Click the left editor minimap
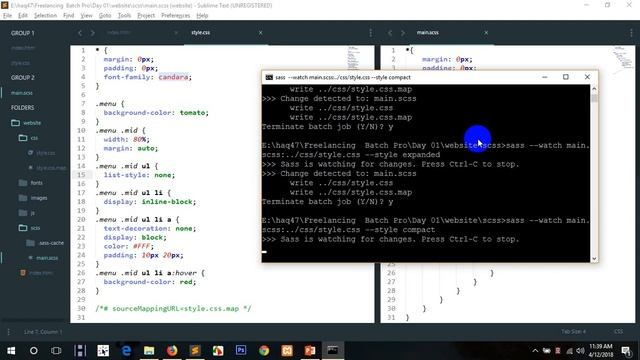 point(353,58)
